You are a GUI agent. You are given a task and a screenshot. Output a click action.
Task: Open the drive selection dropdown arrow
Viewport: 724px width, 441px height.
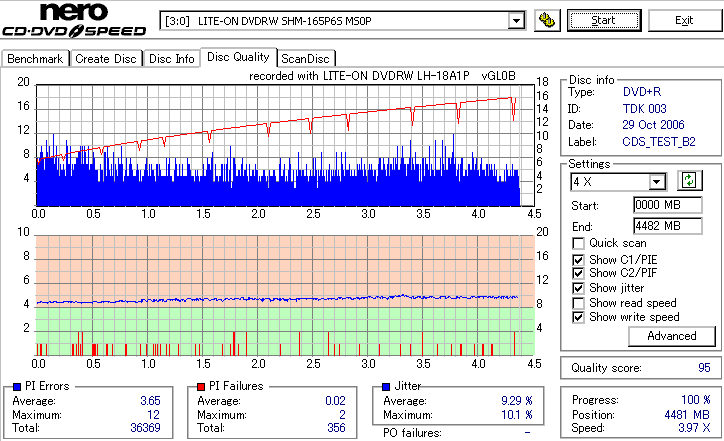[x=516, y=21]
